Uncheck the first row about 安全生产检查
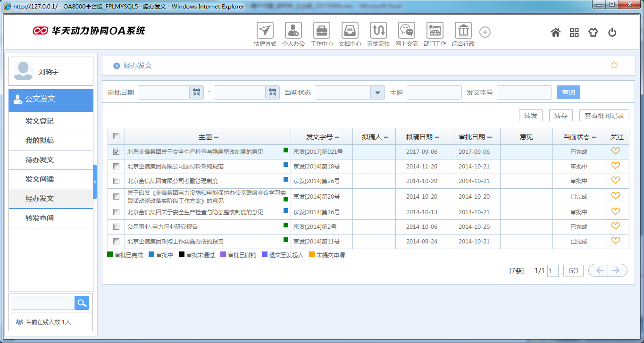Viewport: 644px width, 343px height. tap(116, 151)
